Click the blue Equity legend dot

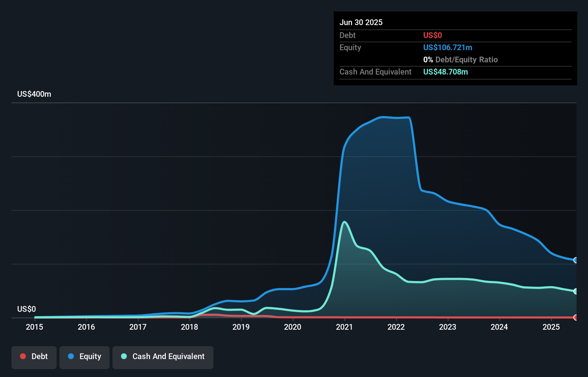point(71,356)
